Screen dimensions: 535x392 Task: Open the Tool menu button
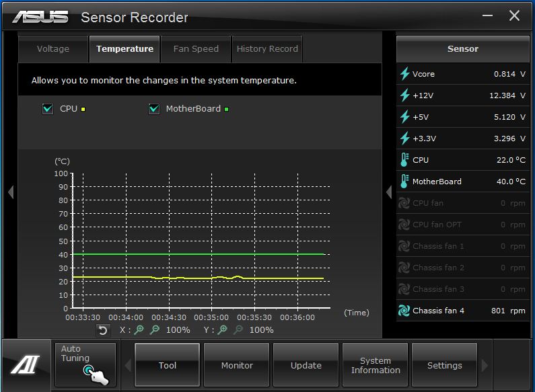pyautogui.click(x=167, y=365)
